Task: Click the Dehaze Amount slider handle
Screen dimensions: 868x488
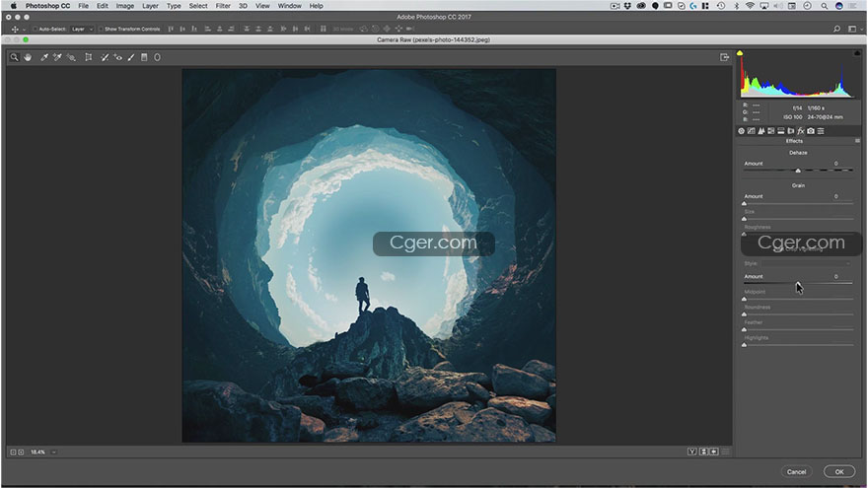Action: click(x=798, y=171)
